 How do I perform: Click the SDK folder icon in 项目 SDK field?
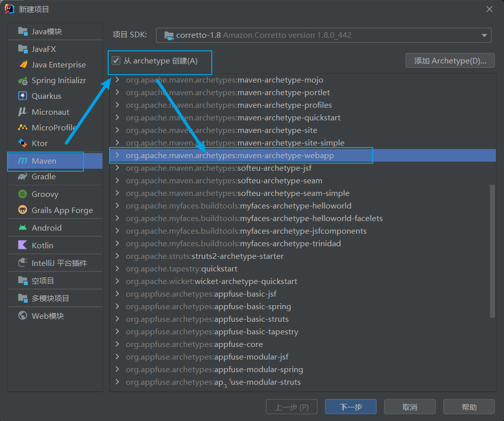pyautogui.click(x=169, y=35)
